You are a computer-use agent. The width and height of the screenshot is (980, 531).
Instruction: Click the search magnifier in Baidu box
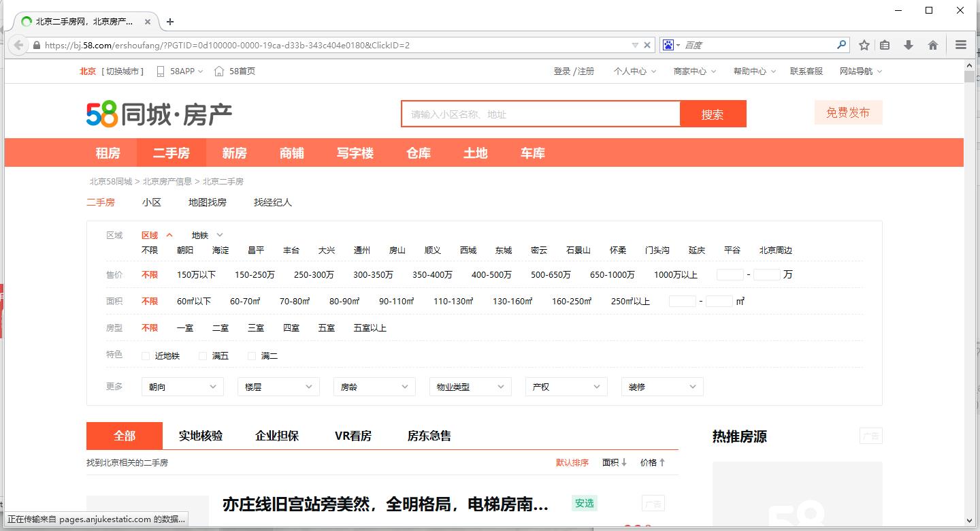(x=842, y=45)
